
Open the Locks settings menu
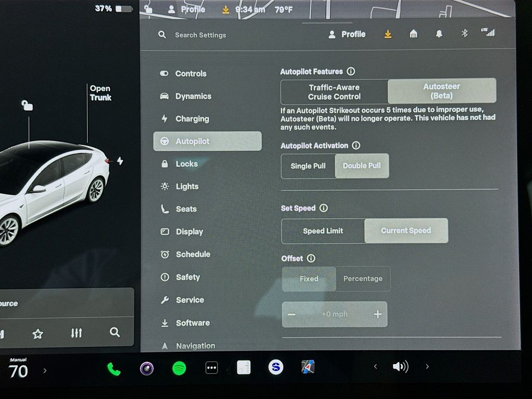point(208,164)
